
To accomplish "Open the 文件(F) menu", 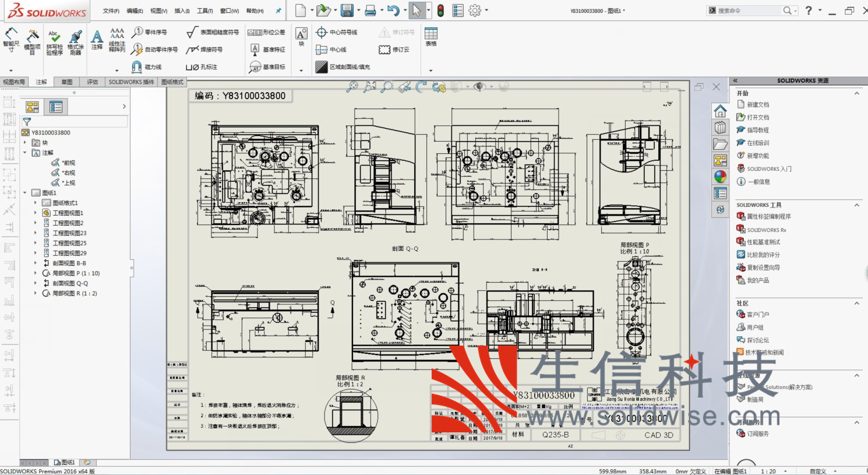I will pos(111,11).
